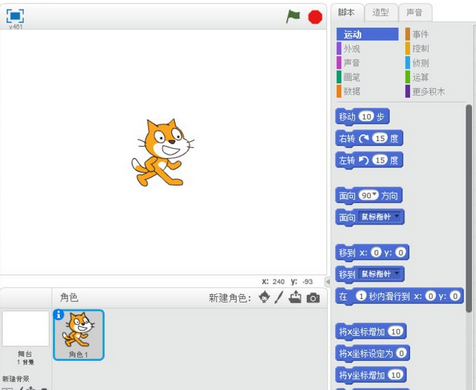The height and width of the screenshot is (390, 476).
Task: Click the 右转 15 度 block
Action: click(x=369, y=138)
